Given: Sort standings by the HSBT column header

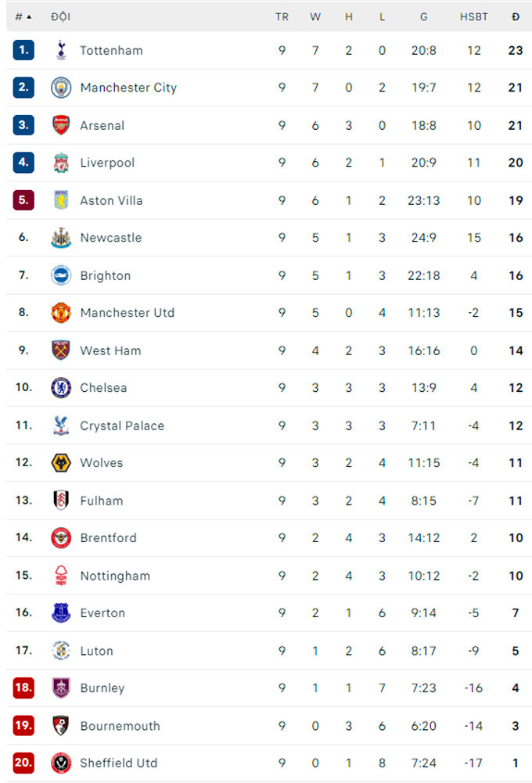Looking at the screenshot, I should 474,16.
